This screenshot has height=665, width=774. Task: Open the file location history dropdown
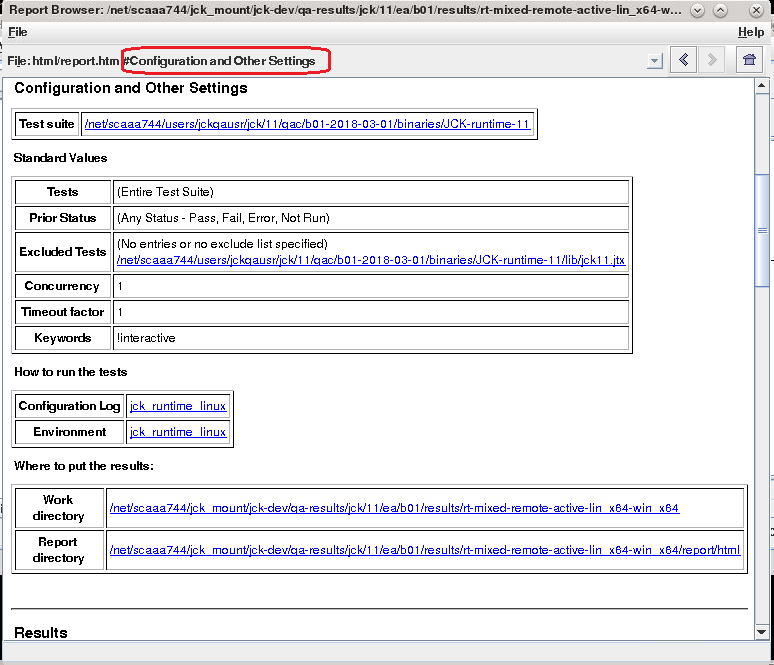coord(655,61)
